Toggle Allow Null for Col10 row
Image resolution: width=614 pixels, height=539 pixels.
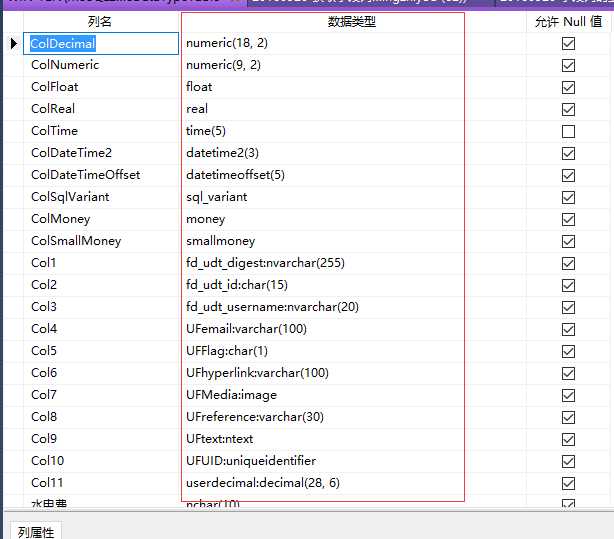pyautogui.click(x=568, y=461)
